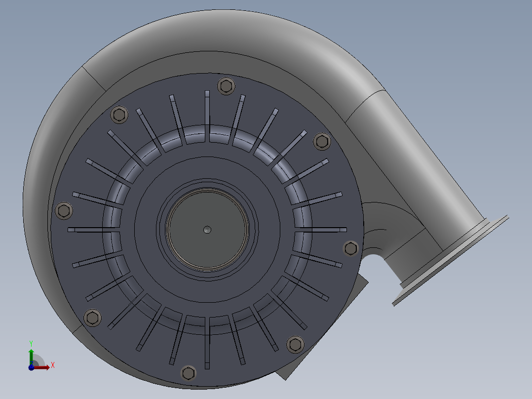Image resolution: width=532 pixels, height=399 pixels.
Task: Click the red X axis arrow of the triad
Action: (x=42, y=367)
